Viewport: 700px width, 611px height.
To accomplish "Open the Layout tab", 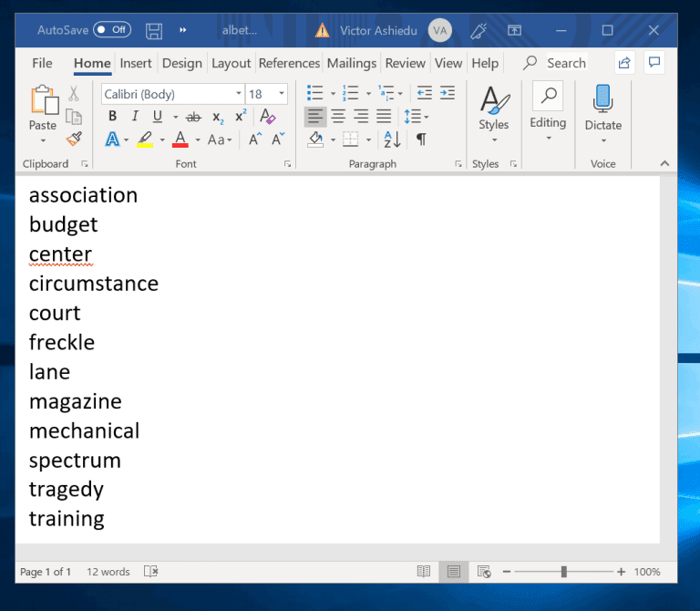I will click(231, 63).
